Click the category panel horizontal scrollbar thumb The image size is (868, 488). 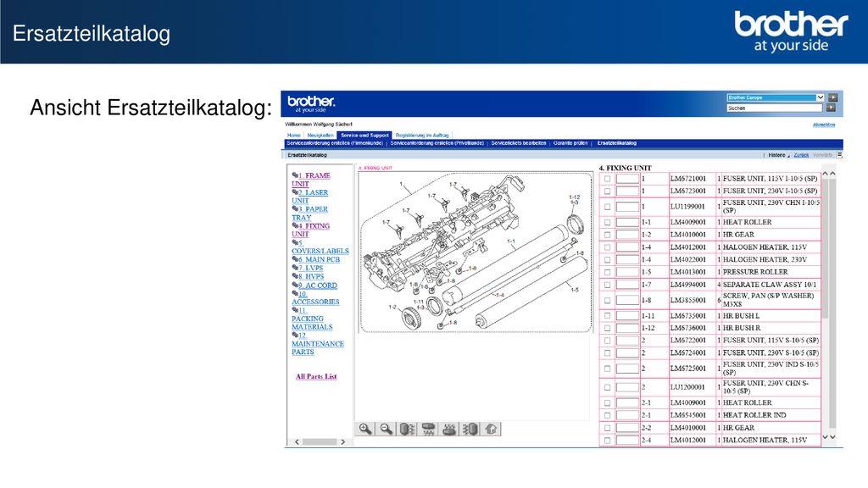tap(320, 441)
